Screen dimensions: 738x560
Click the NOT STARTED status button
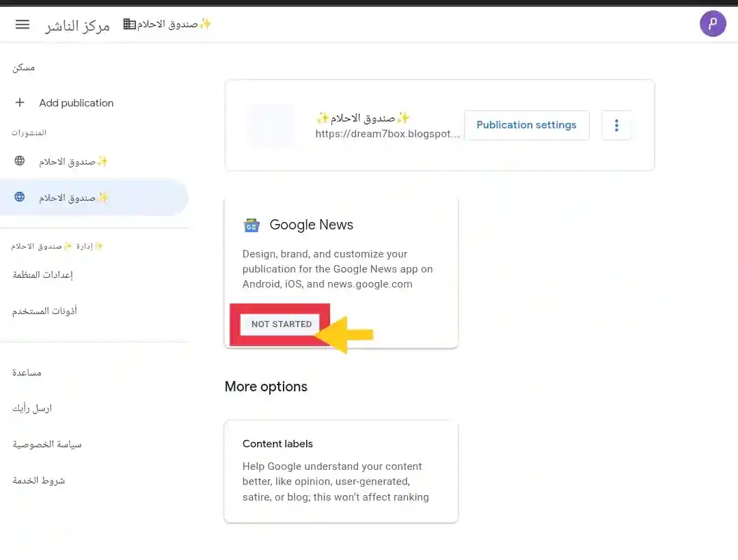click(x=281, y=324)
